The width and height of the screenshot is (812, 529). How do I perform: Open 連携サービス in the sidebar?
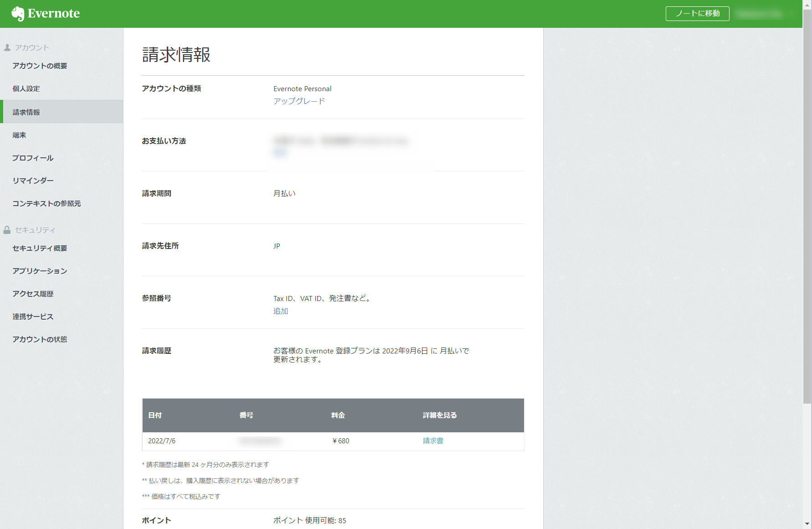pos(33,316)
